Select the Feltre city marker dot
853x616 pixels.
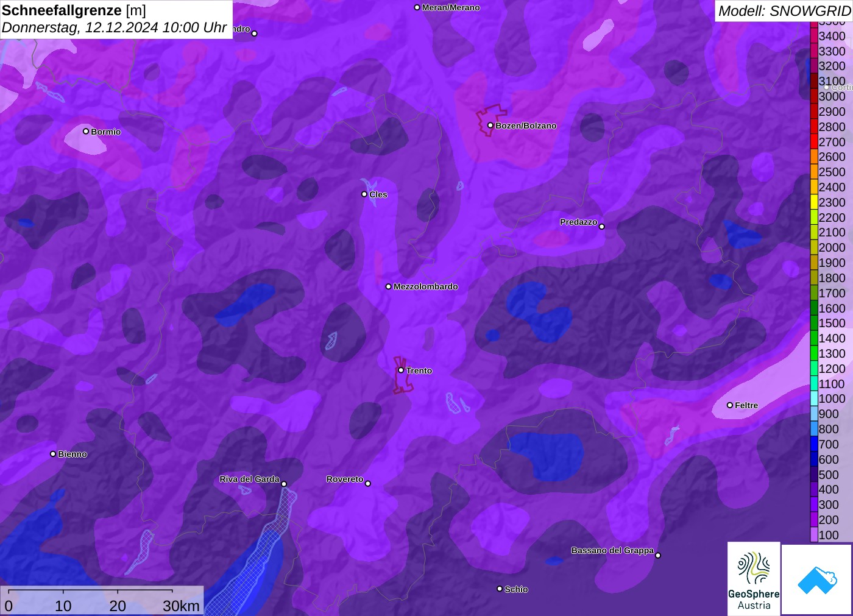coord(730,405)
